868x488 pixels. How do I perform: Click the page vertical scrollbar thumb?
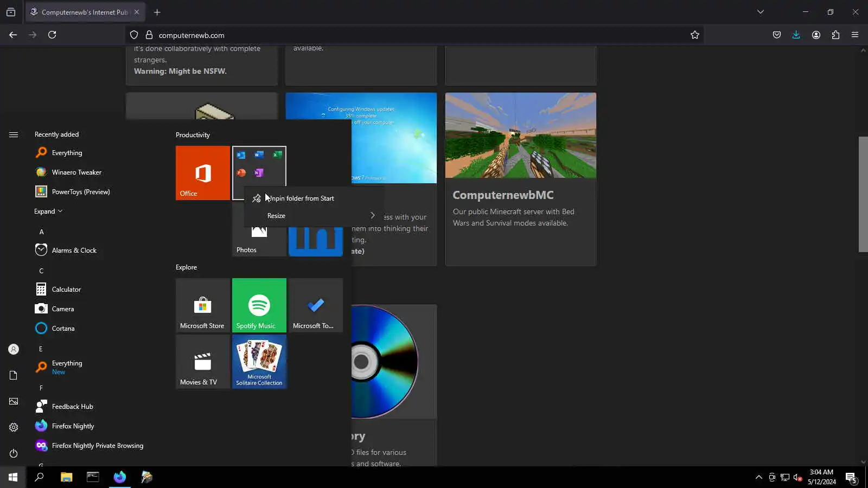[x=863, y=194]
